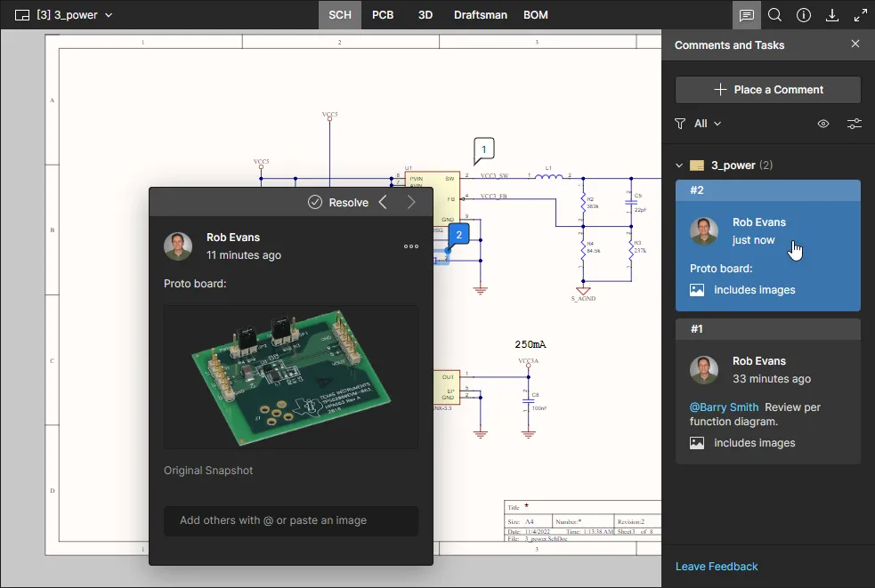Open comment settings sliders icon
The image size is (875, 588).
point(855,124)
